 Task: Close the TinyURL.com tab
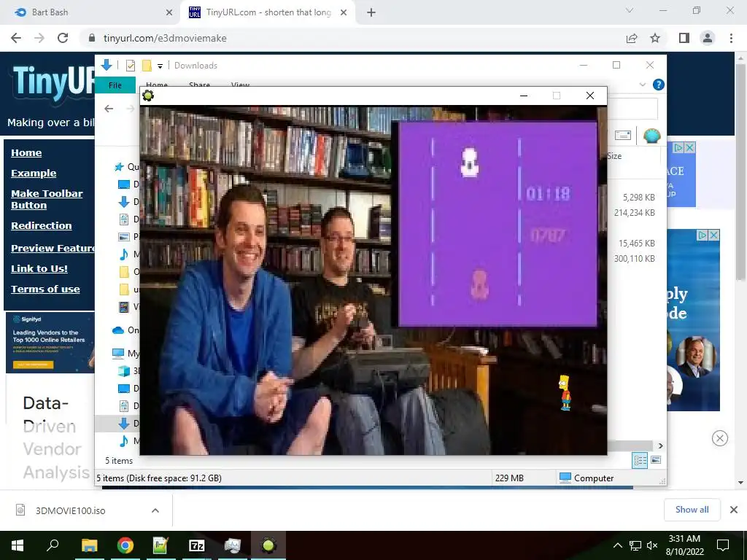tap(344, 12)
